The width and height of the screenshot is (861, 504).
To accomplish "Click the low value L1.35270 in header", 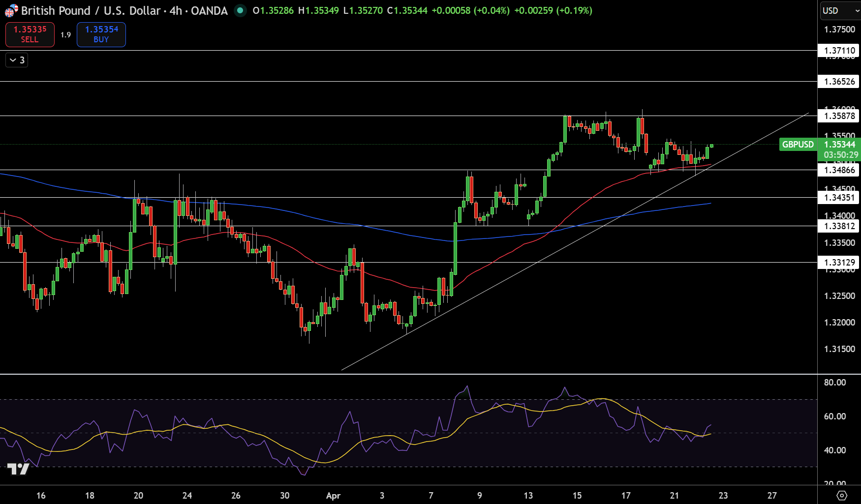I will (x=363, y=10).
